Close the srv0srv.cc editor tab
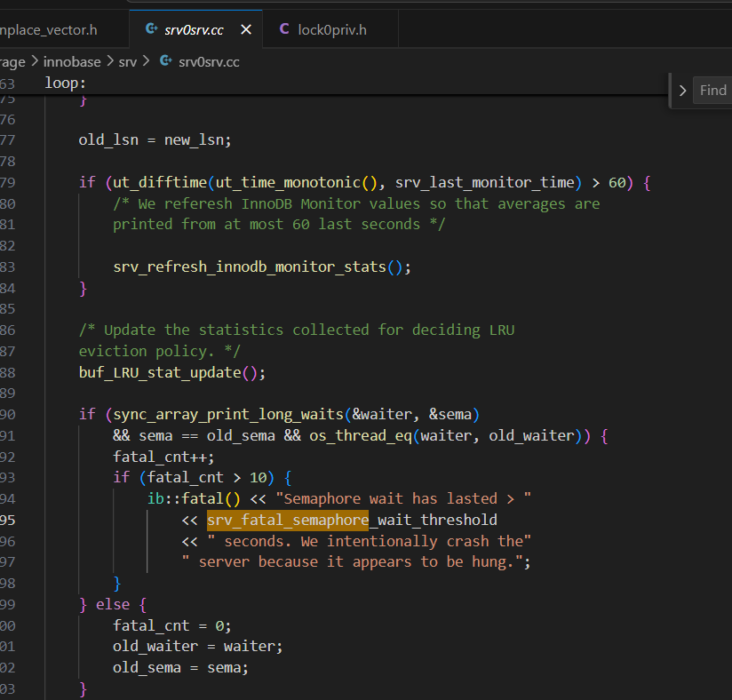 click(246, 29)
